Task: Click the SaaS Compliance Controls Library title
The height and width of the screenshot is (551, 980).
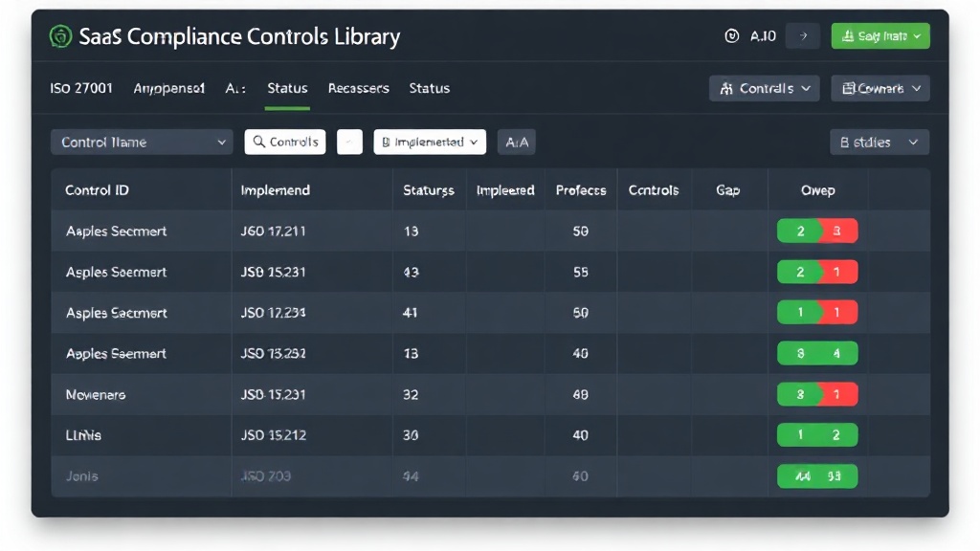Action: coord(239,36)
